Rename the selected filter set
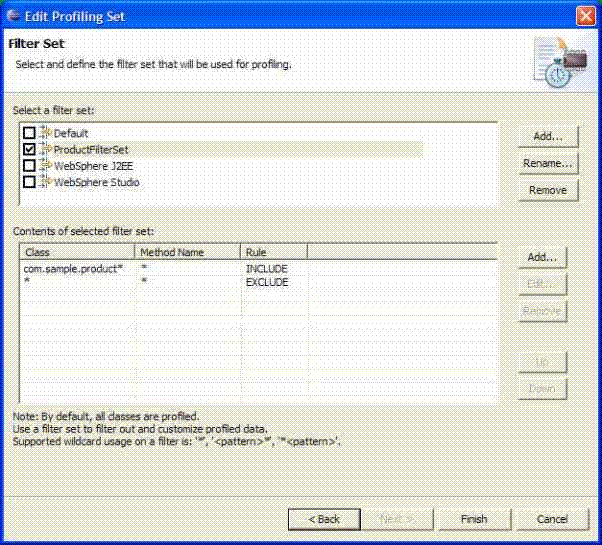The image size is (602, 545). [x=547, y=163]
